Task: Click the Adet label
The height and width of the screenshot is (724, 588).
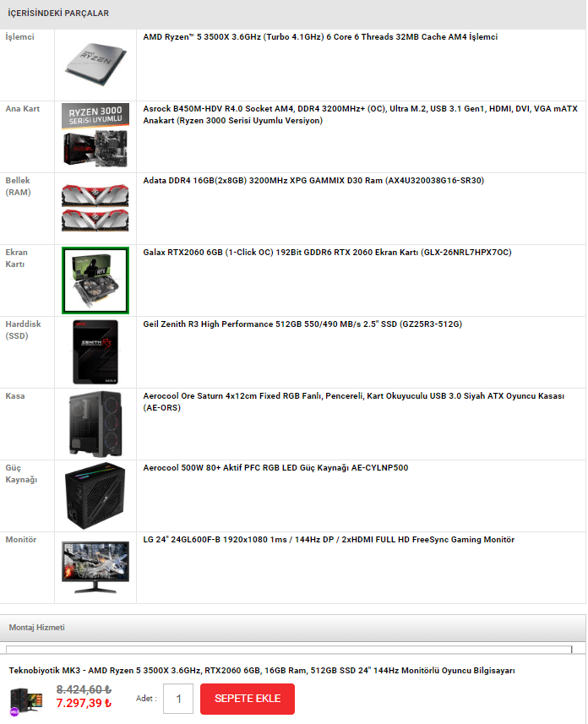Action: tap(146, 699)
